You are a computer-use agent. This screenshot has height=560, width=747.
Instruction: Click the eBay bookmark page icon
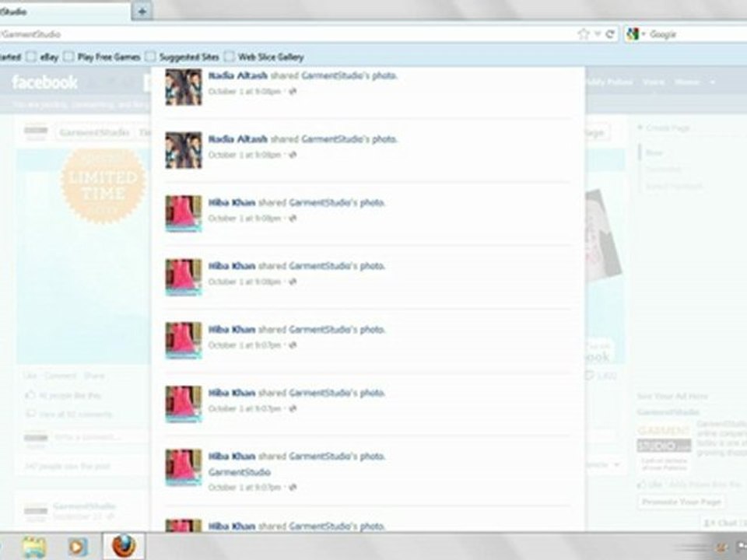click(x=31, y=57)
